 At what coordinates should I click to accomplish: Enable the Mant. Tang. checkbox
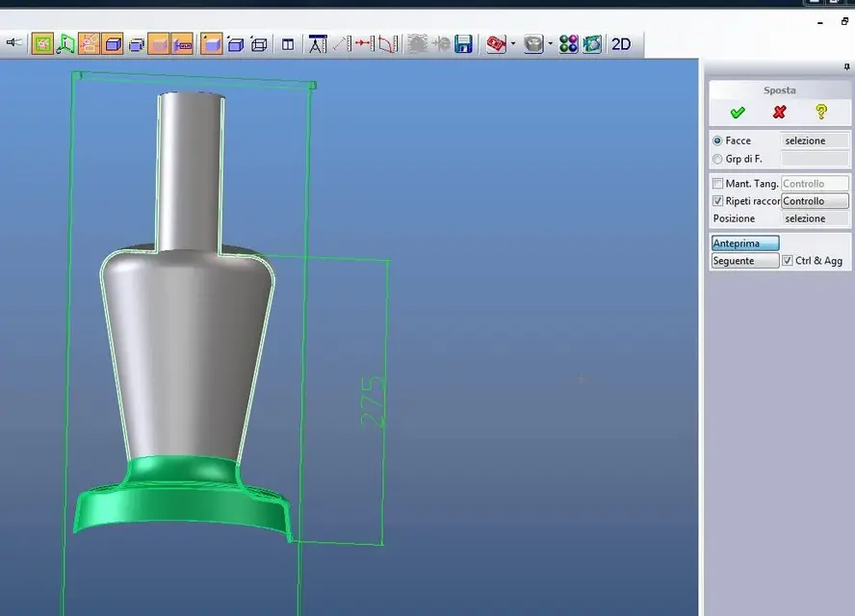pyautogui.click(x=717, y=183)
